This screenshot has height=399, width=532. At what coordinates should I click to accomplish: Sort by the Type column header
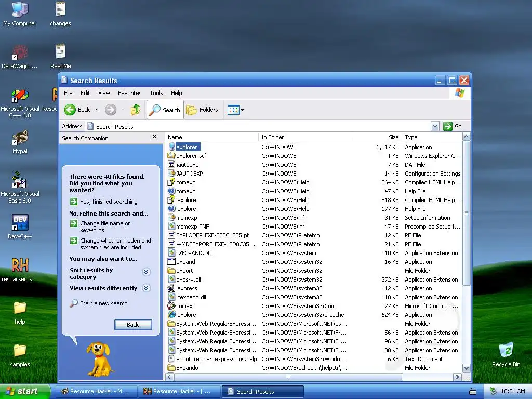coord(432,137)
